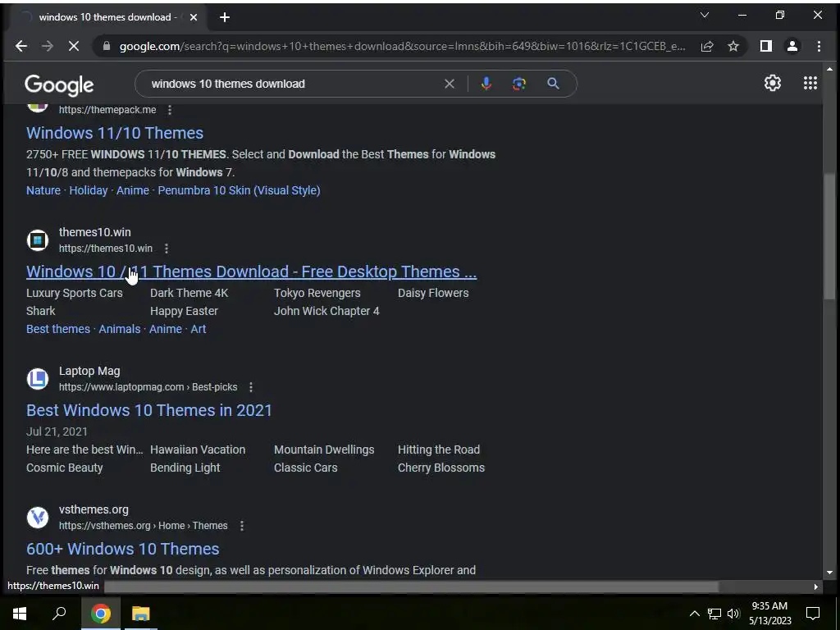
Task: Open more options for Laptop Mag result
Action: (x=251, y=387)
